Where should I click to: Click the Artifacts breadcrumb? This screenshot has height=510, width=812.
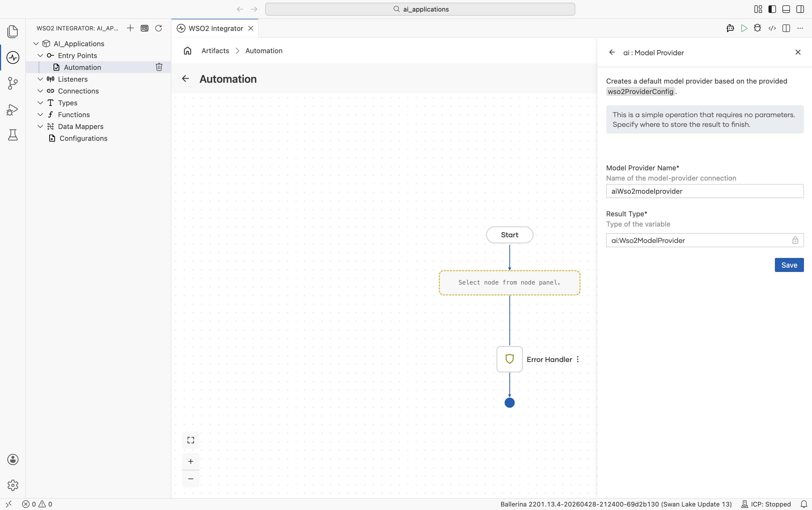[215, 51]
